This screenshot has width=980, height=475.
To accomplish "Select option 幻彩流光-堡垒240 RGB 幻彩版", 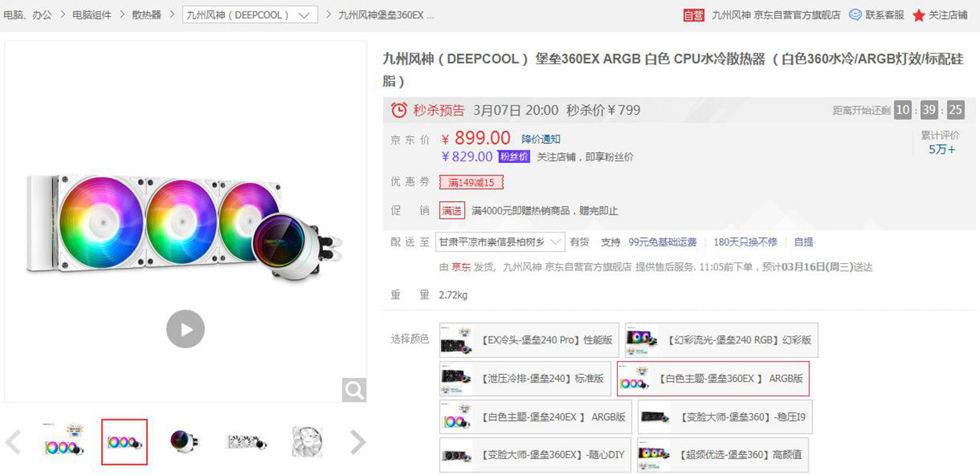I will tap(721, 340).
